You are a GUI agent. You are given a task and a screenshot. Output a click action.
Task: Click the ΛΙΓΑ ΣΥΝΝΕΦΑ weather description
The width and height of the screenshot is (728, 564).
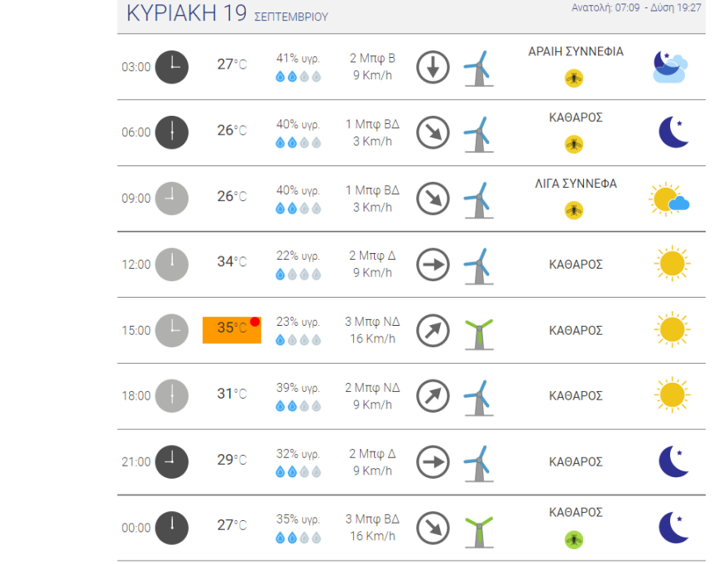(576, 184)
